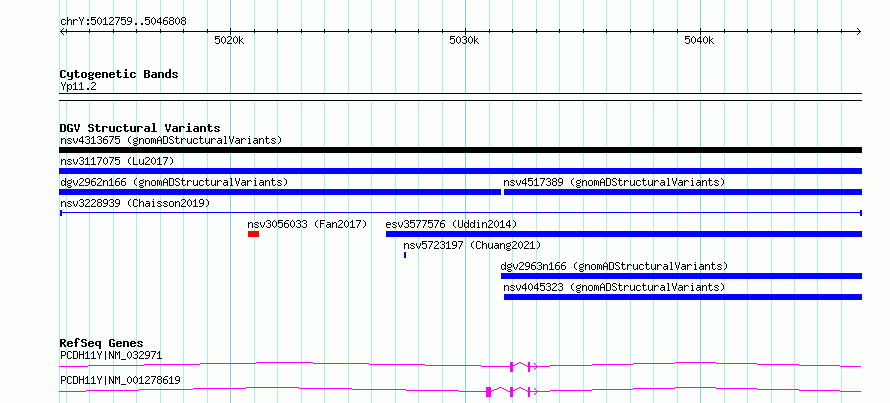Click the thick first exon block of PCDH11Y|NM_001278619
The height and width of the screenshot is (403, 890).
coord(488,391)
